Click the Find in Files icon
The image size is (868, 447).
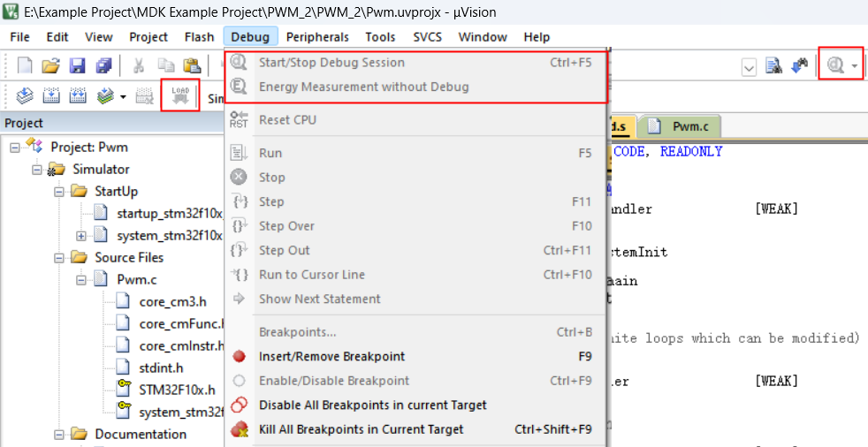775,66
